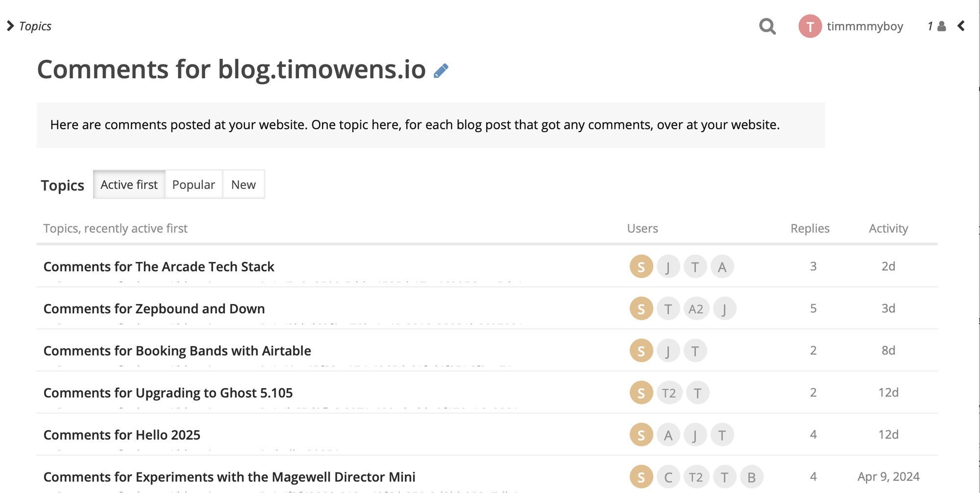
Task: Click the pencil edit icon beside title
Action: [441, 71]
